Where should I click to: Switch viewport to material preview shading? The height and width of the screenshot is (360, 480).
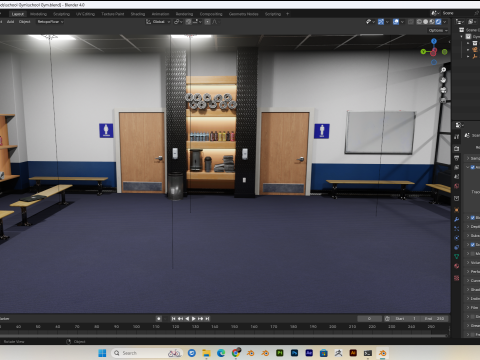coord(432,22)
